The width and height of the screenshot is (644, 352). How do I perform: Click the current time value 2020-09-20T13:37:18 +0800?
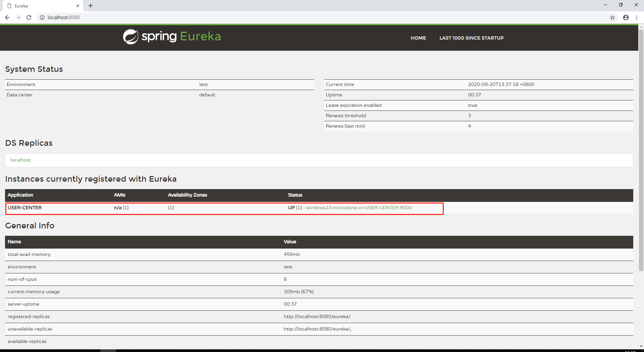501,84
